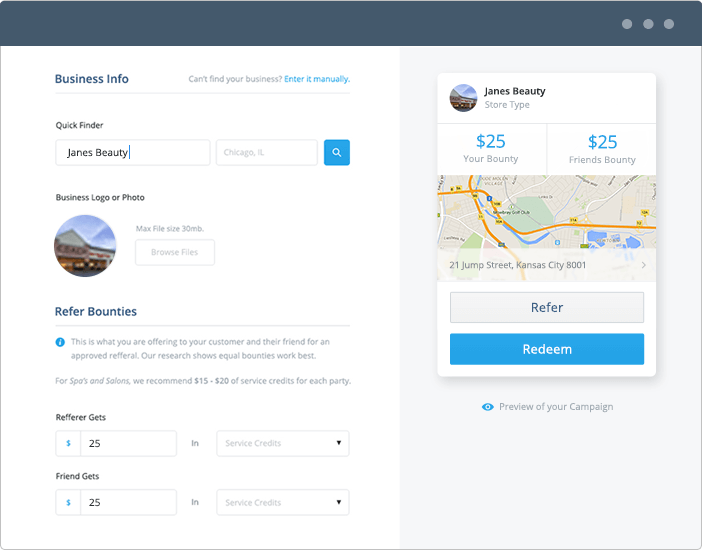
Task: Click the chevron arrow next to 21 Jump Street address
Action: [643, 266]
